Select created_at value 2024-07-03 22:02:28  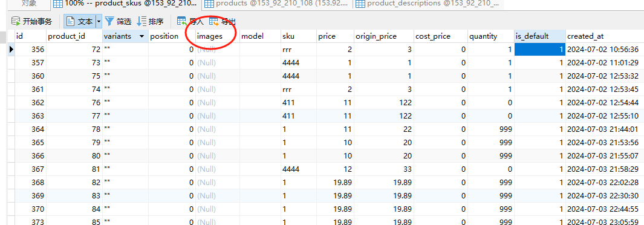pyautogui.click(x=605, y=182)
